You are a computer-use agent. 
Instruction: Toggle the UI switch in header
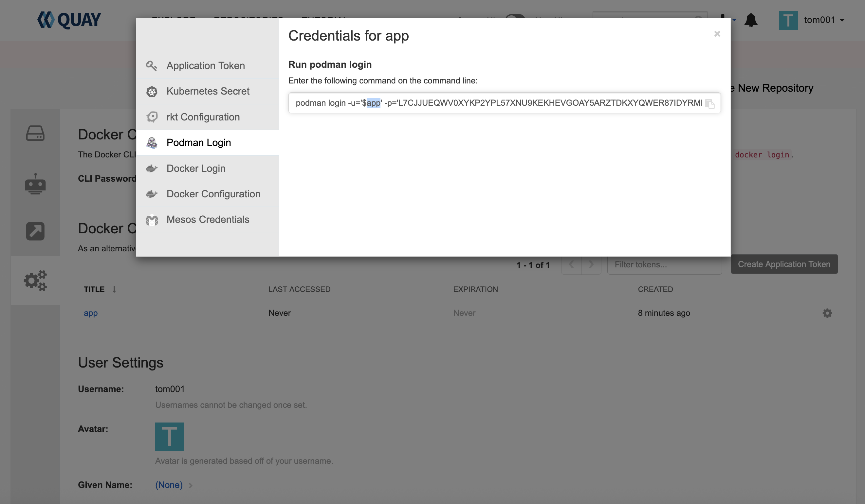515,16
